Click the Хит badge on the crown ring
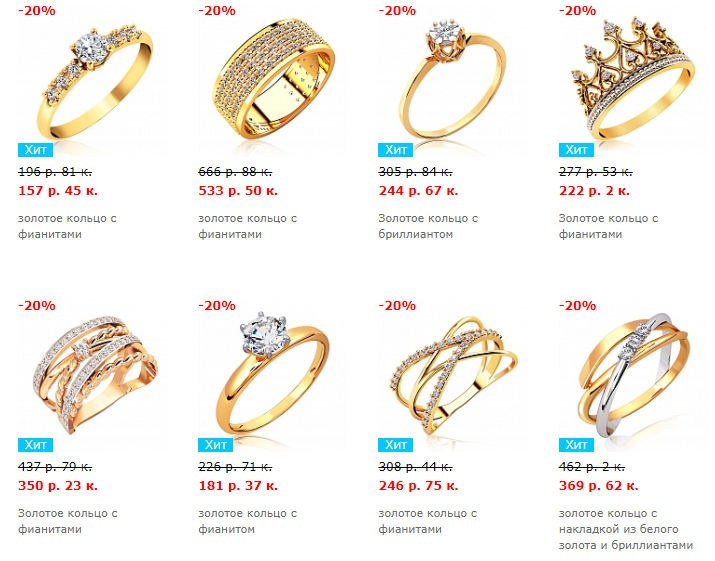Screen dimensions: 715x561 pos(576,150)
